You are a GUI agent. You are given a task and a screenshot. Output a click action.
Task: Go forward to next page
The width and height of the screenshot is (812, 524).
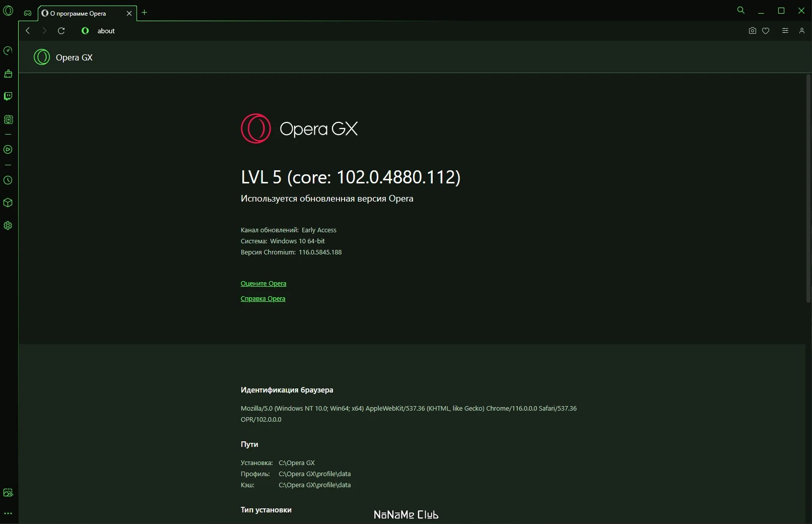click(44, 31)
